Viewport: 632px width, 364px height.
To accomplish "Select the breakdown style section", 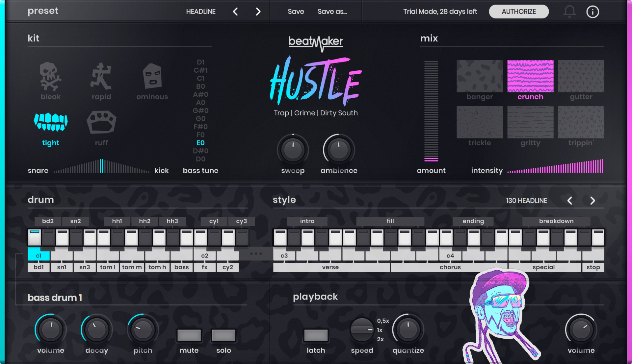I will [x=556, y=221].
